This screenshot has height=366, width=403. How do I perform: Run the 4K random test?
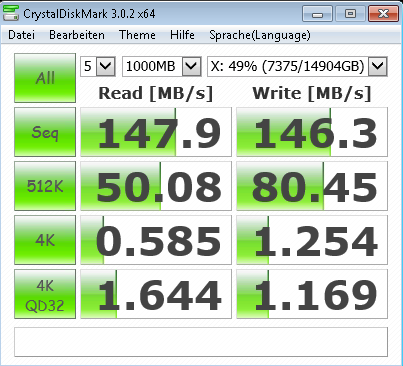tap(45, 240)
